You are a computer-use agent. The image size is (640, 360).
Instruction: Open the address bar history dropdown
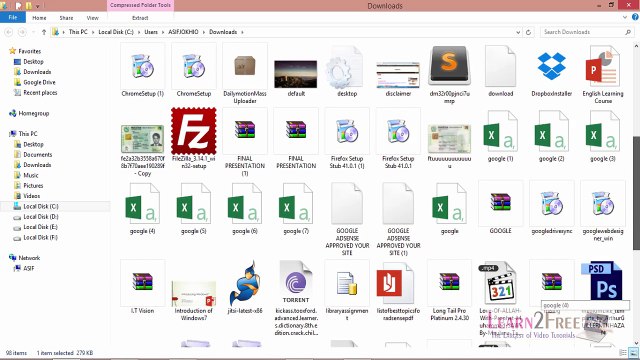click(x=518, y=32)
